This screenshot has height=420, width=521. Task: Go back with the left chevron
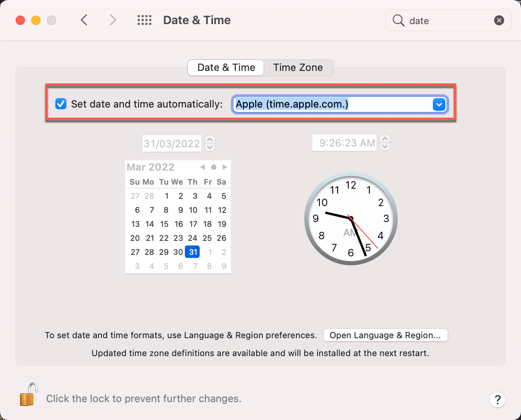click(x=84, y=20)
